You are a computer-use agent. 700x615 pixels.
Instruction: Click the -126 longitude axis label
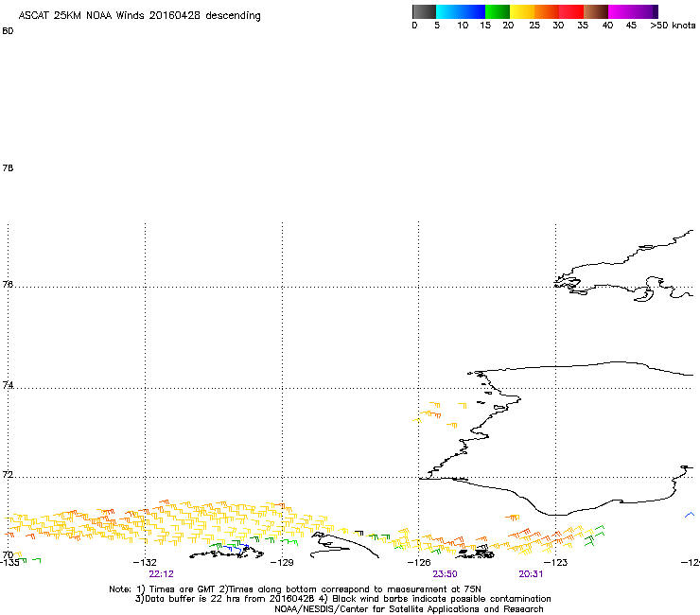click(419, 562)
